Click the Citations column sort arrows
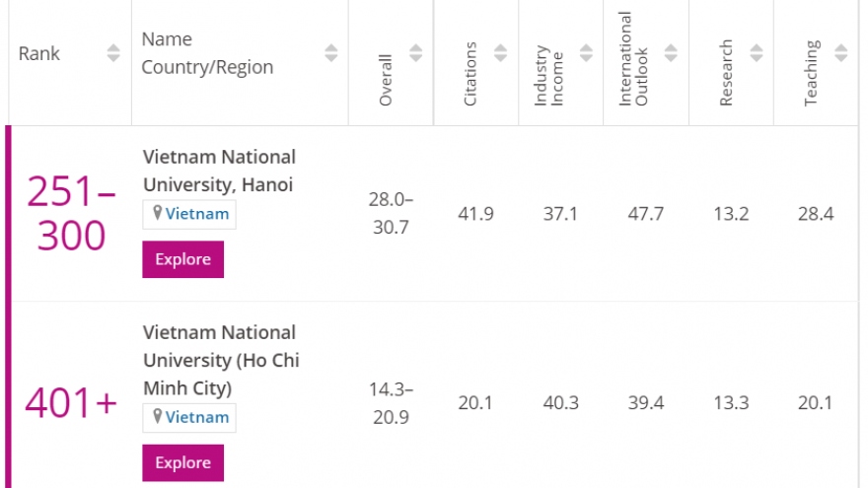868x488 pixels. click(500, 53)
